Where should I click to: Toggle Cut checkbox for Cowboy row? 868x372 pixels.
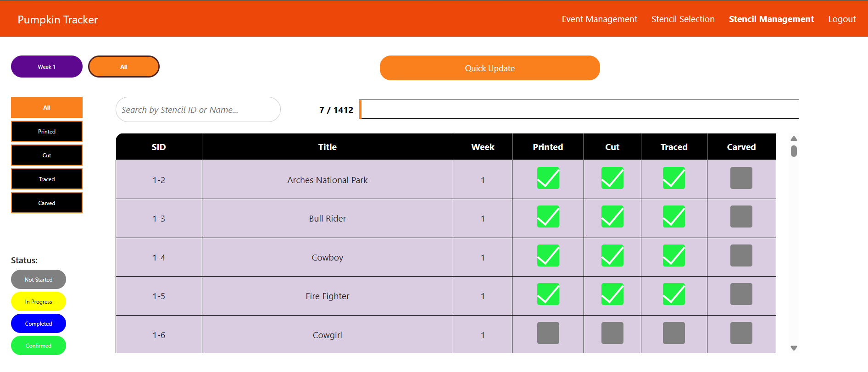[x=612, y=255]
